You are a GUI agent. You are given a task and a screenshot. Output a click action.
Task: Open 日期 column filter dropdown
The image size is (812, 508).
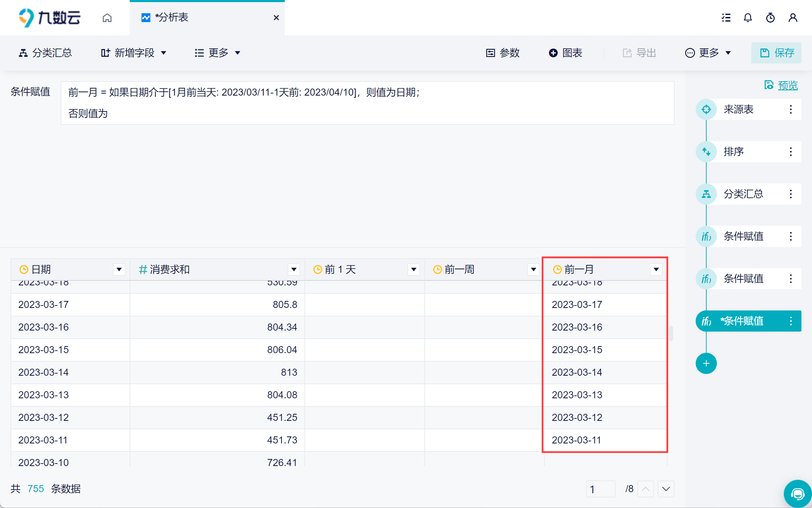pyautogui.click(x=119, y=270)
